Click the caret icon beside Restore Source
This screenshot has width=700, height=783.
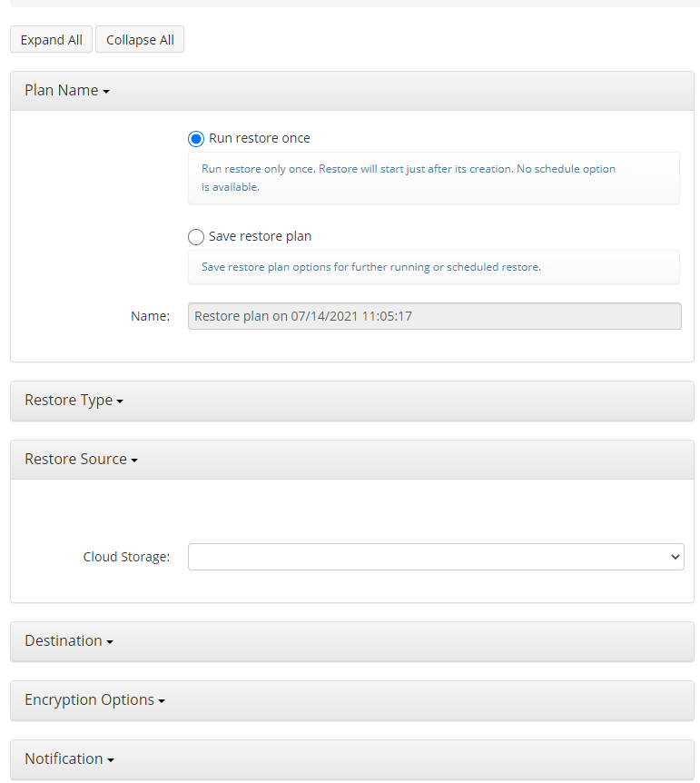[x=134, y=461]
